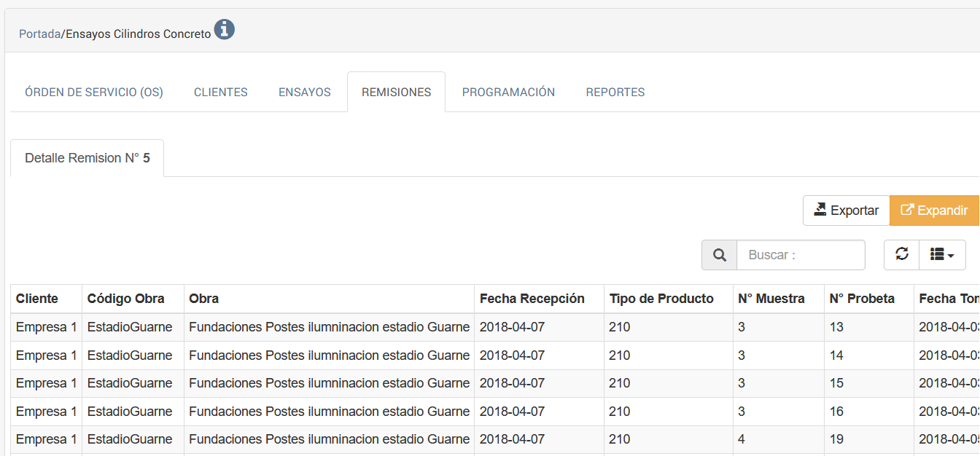This screenshot has width=980, height=456.
Task: Click the N° Probeta column header
Action: tap(862, 299)
